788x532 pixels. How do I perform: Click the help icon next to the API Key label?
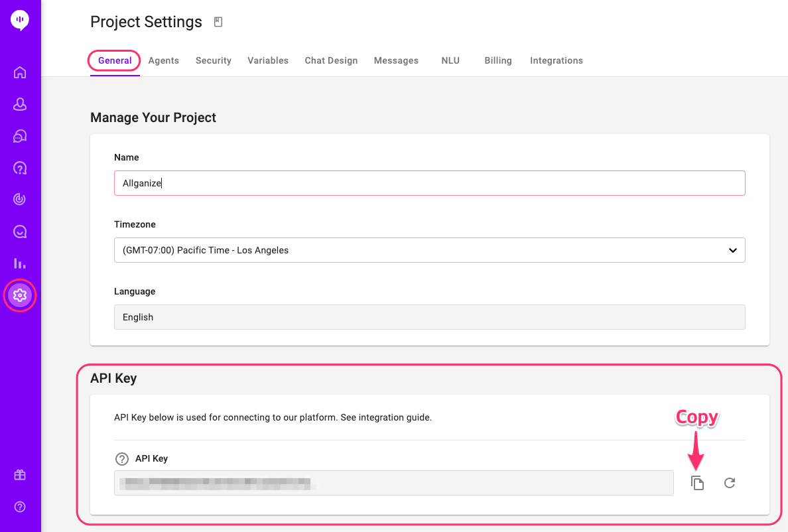(x=121, y=458)
